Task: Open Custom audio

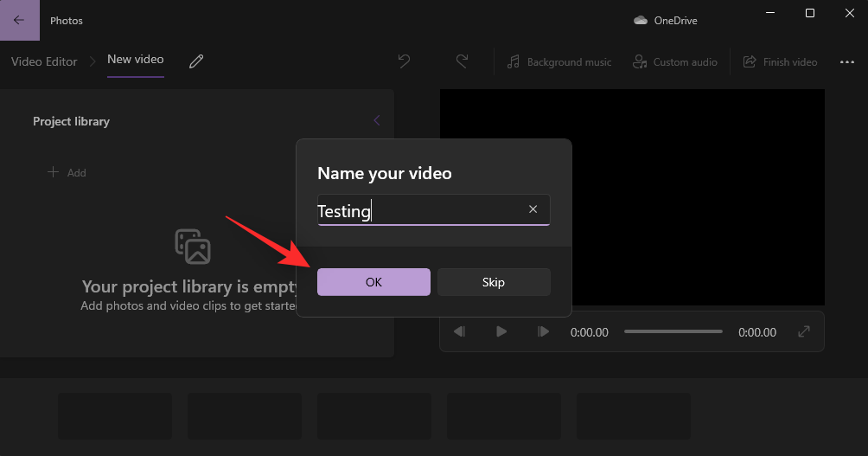Action: click(675, 62)
